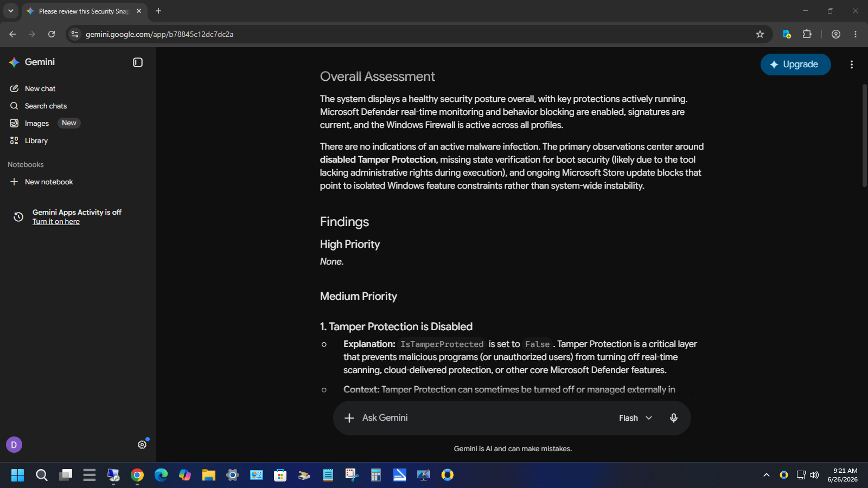868x488 pixels.
Task: Open the tab search dropdown arrow
Action: (10, 11)
